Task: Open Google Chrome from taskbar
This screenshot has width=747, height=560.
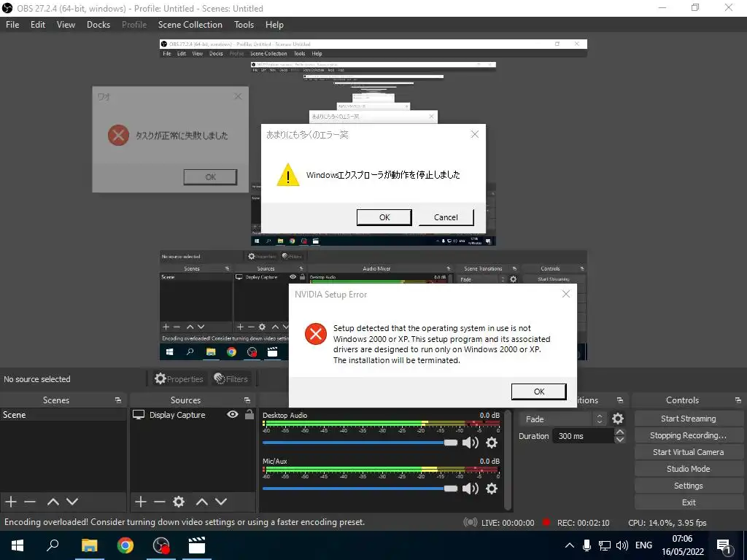Action: click(x=125, y=545)
